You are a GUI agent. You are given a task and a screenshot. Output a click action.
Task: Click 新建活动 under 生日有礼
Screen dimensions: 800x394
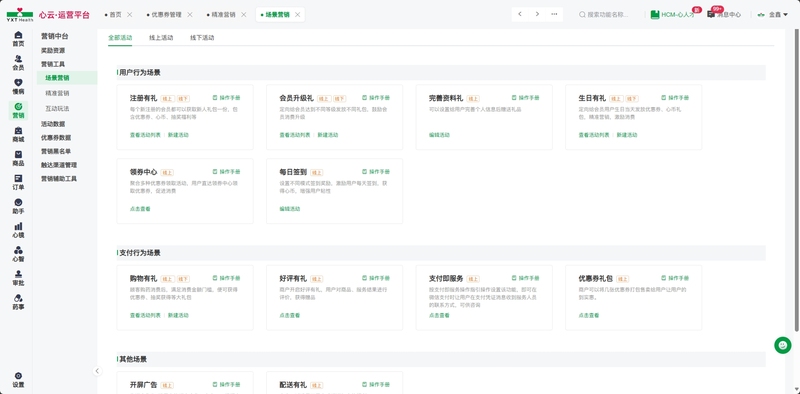click(627, 135)
